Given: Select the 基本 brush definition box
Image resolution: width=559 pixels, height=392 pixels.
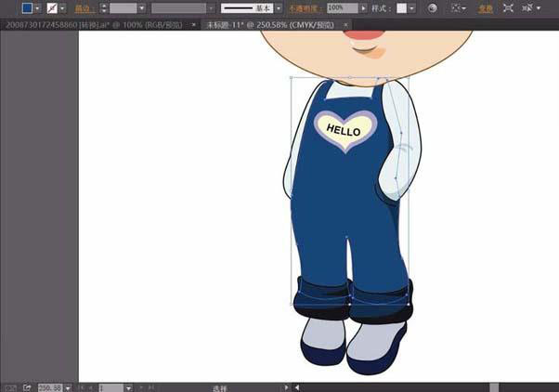Looking at the screenshot, I should (247, 8).
